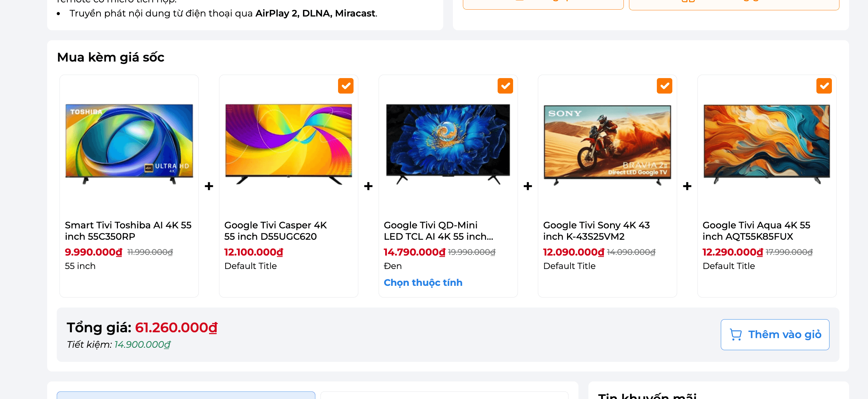The image size is (868, 399).
Task: Click the plus icon between Sony and Aqua
Action: [x=687, y=186]
